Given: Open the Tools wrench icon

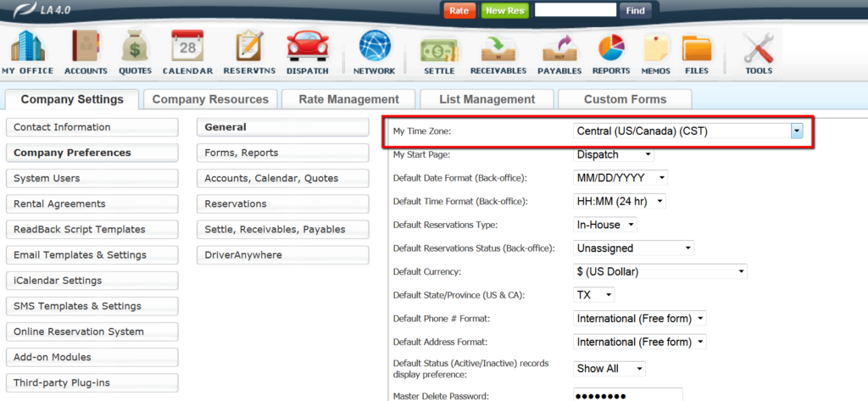Looking at the screenshot, I should (x=759, y=47).
